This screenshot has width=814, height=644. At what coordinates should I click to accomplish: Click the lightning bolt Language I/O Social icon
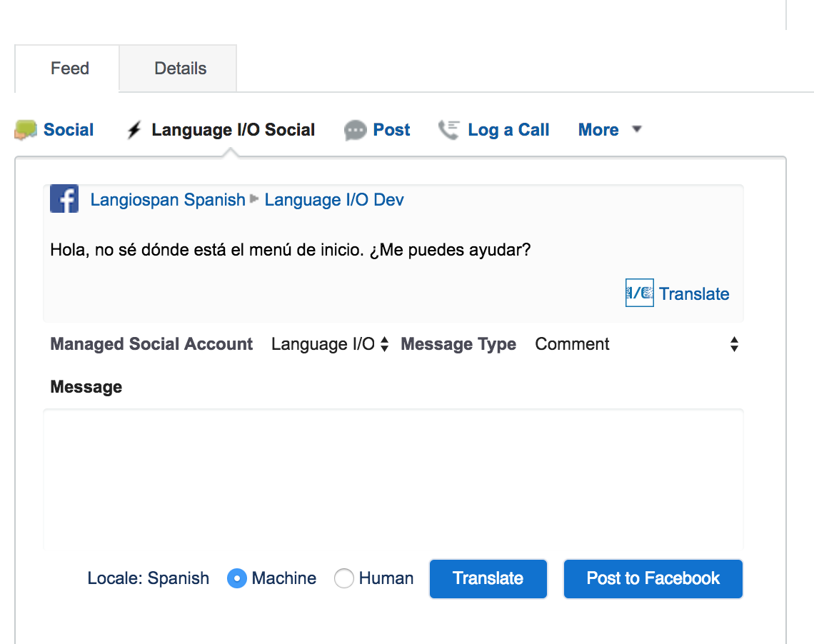[x=134, y=130]
